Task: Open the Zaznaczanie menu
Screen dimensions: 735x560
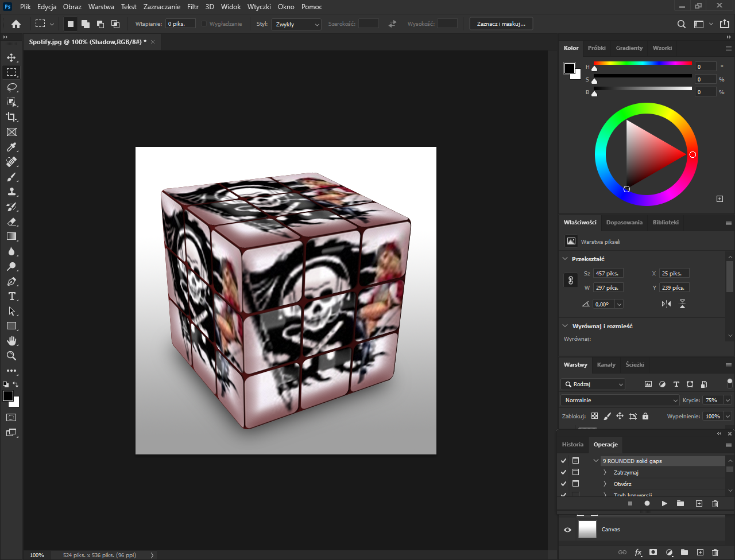Action: click(161, 7)
